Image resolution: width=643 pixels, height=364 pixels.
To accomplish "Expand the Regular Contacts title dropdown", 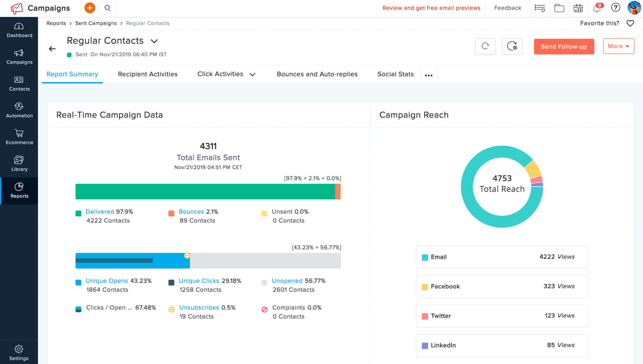I will pos(154,41).
